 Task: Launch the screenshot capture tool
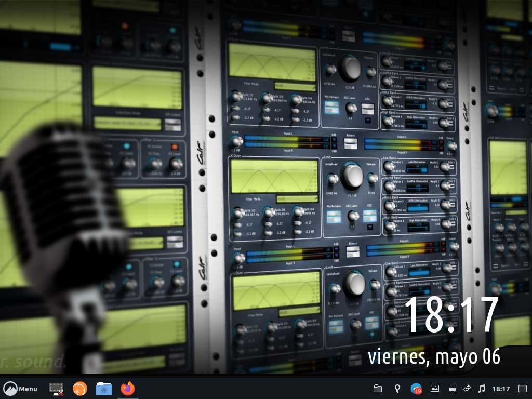[x=56, y=389]
